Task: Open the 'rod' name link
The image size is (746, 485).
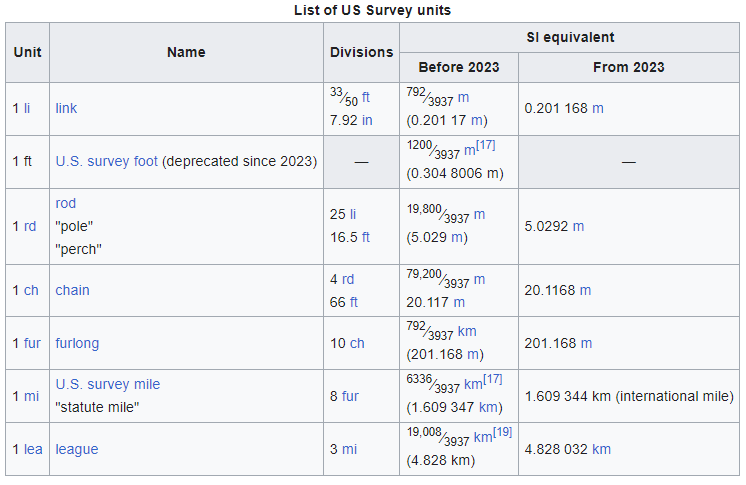Action: pos(66,203)
